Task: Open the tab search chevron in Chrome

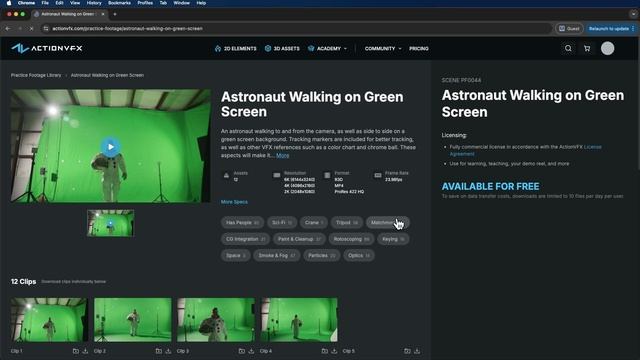Action: [x=633, y=14]
